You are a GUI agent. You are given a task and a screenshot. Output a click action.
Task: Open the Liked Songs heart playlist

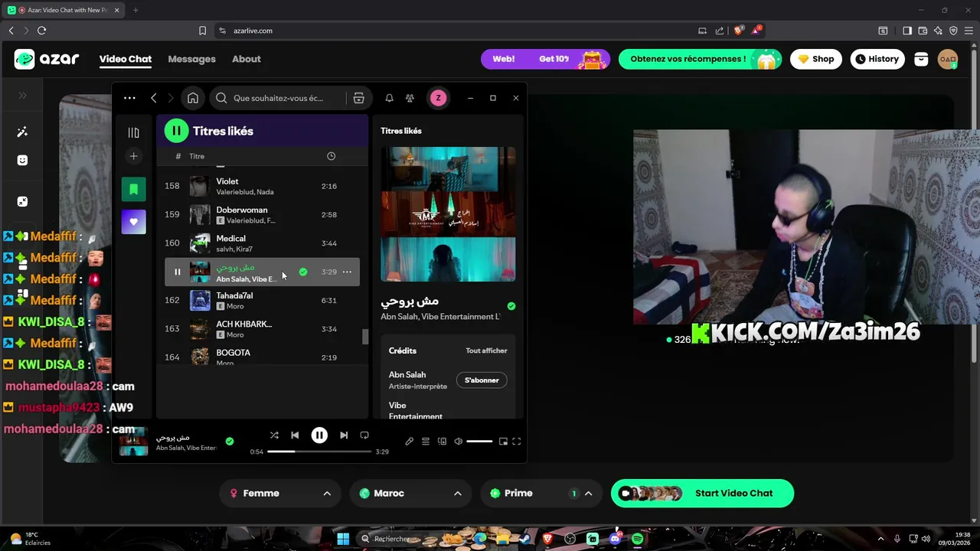(x=133, y=222)
